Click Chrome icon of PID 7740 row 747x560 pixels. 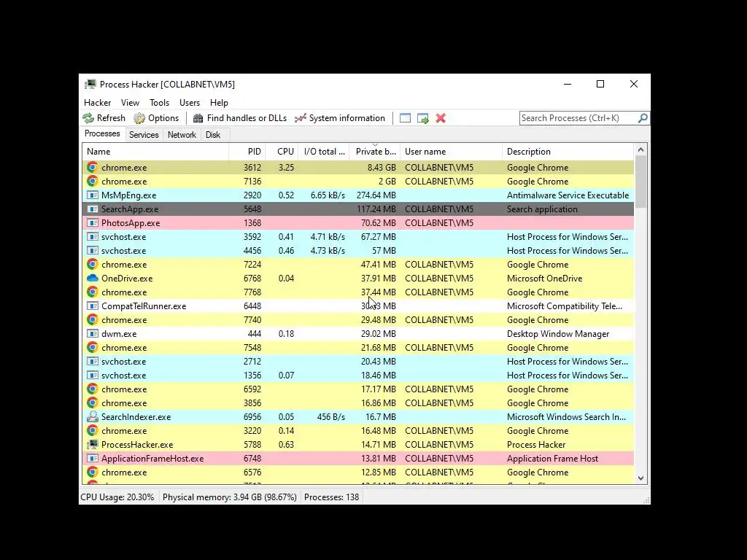click(x=93, y=320)
